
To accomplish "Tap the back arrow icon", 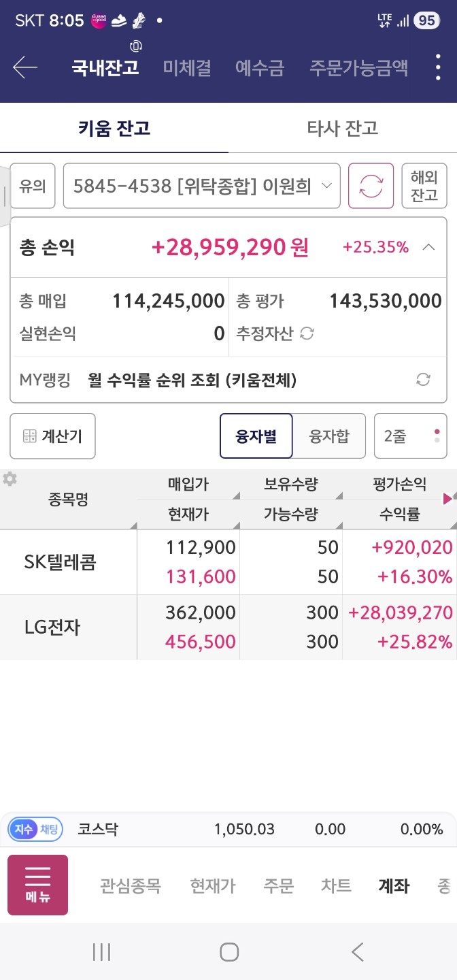I will 25,67.
